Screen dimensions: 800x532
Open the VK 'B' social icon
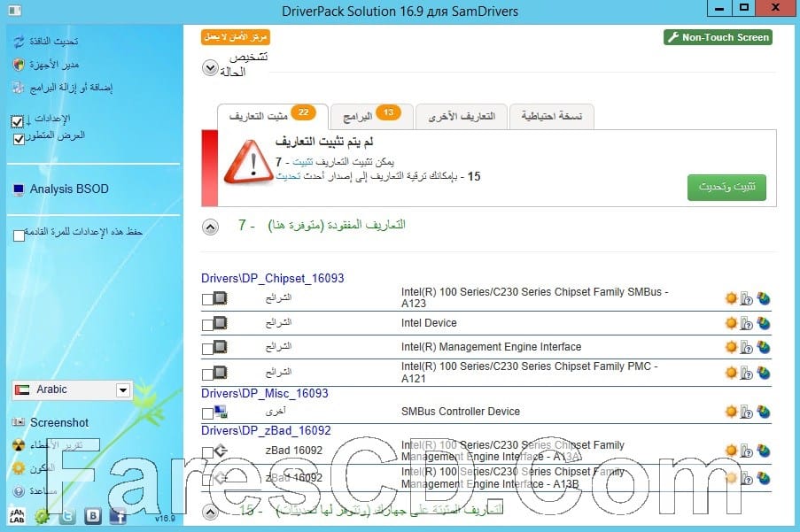(92, 516)
